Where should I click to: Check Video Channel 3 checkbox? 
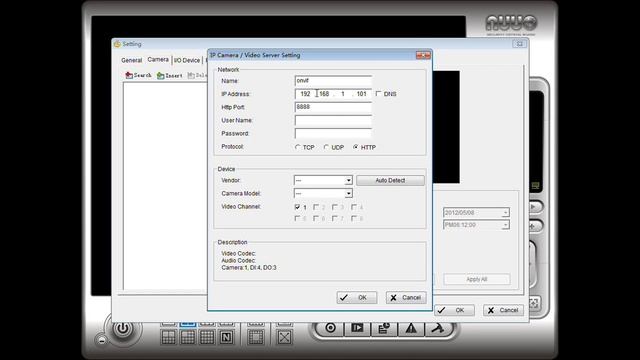point(335,207)
